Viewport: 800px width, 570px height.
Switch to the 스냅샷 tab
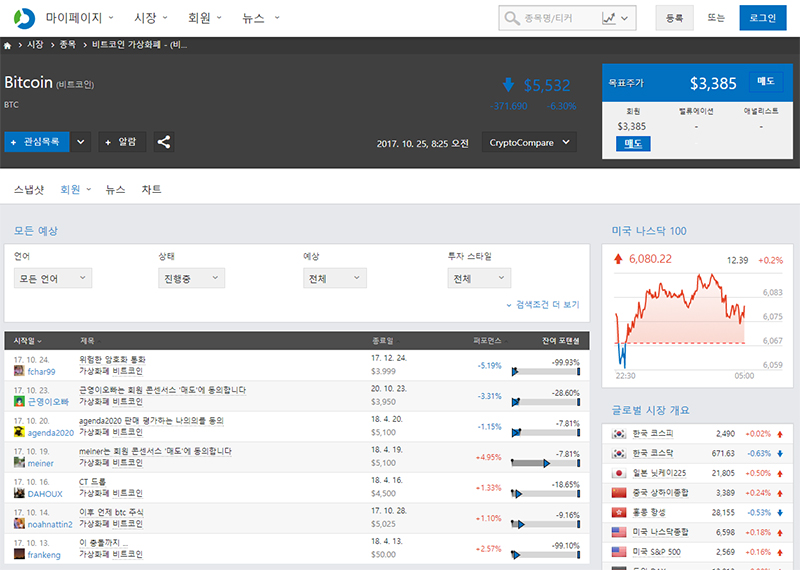point(29,190)
